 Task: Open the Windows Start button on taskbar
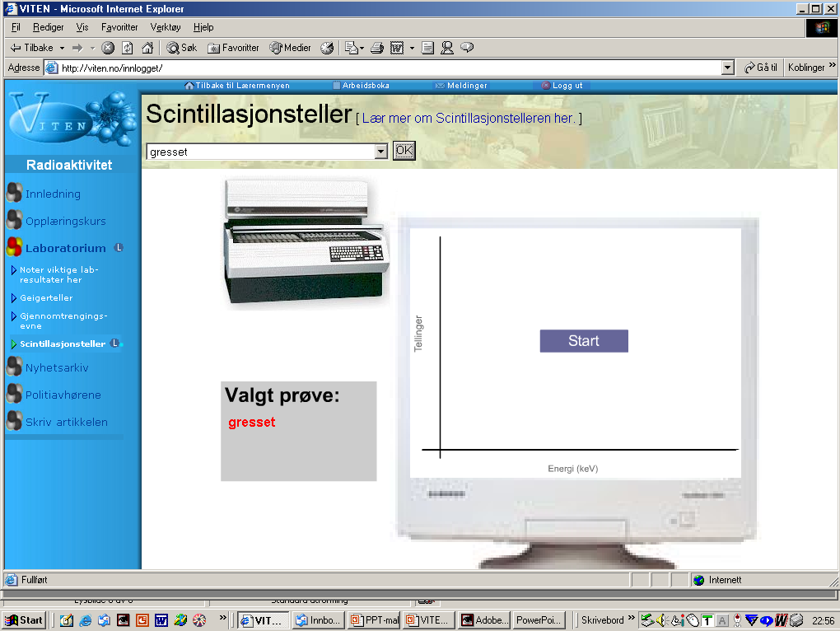pos(25,620)
